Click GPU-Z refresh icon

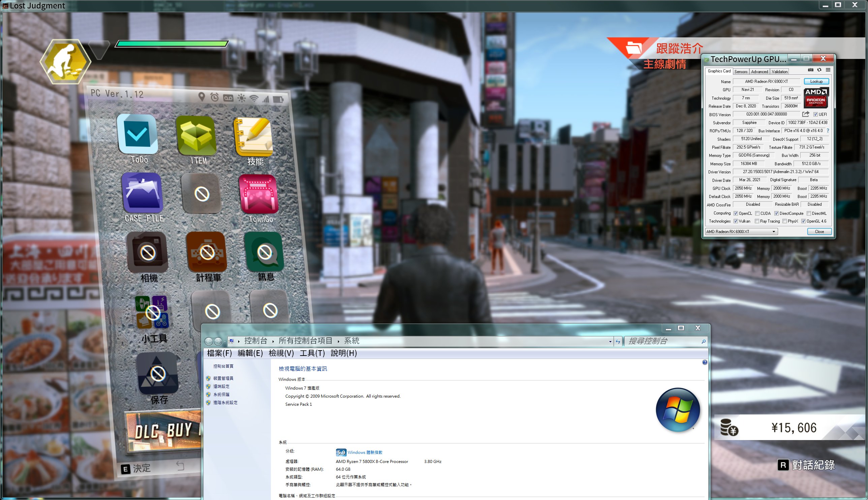(819, 70)
